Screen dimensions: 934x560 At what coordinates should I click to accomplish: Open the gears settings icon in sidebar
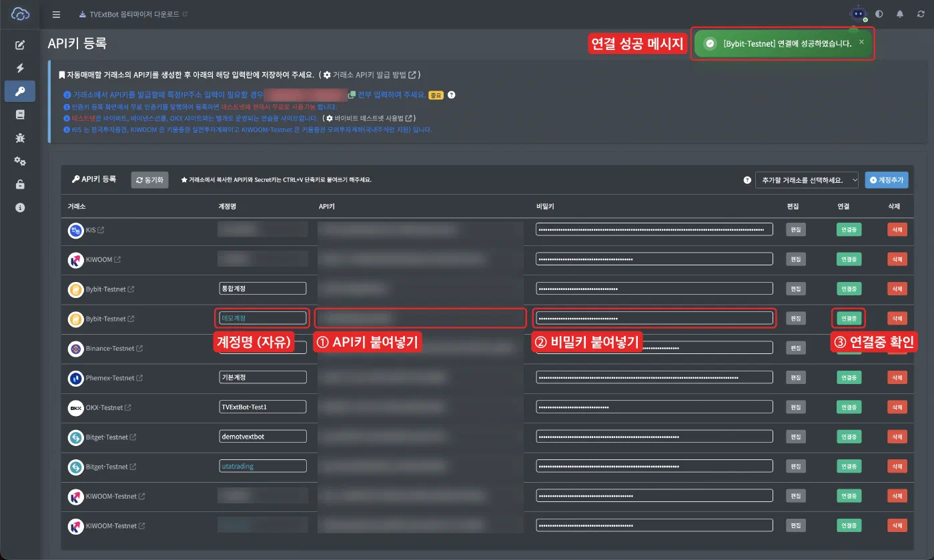coord(20,161)
